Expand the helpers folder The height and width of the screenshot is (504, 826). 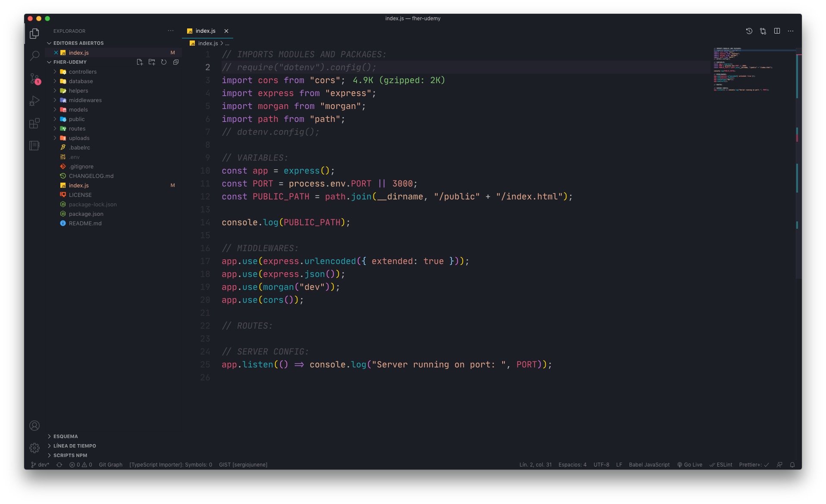[114, 91]
